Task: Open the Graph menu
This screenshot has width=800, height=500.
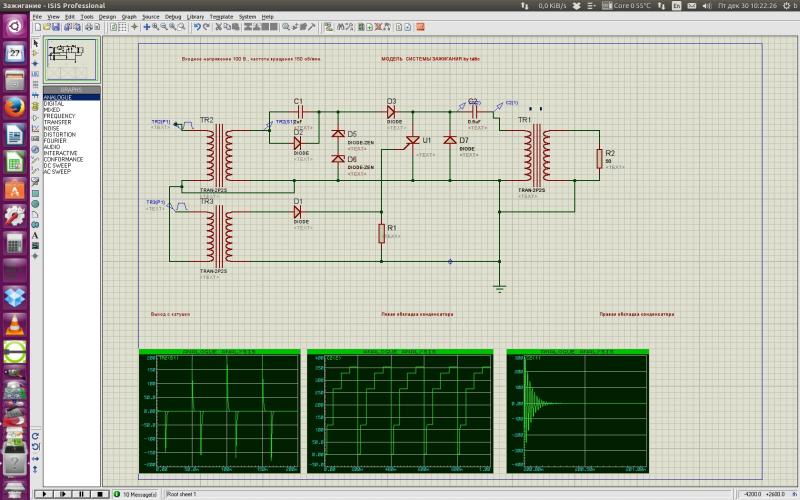Action: point(129,17)
